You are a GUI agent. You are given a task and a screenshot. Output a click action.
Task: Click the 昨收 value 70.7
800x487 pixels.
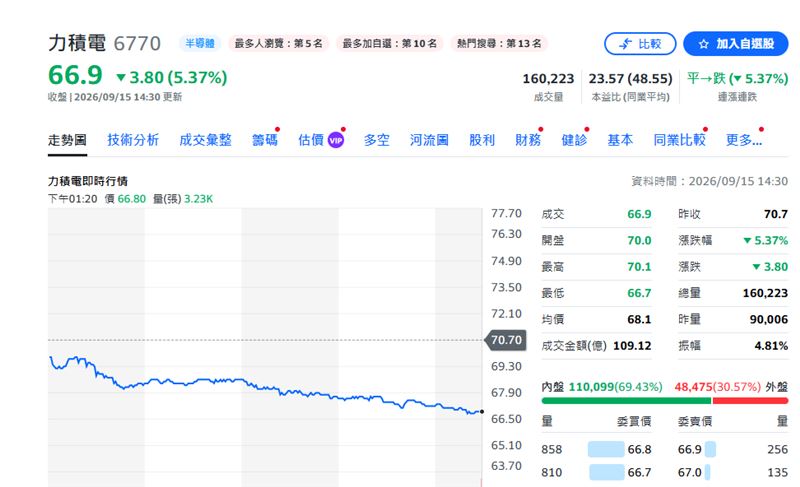(x=776, y=214)
